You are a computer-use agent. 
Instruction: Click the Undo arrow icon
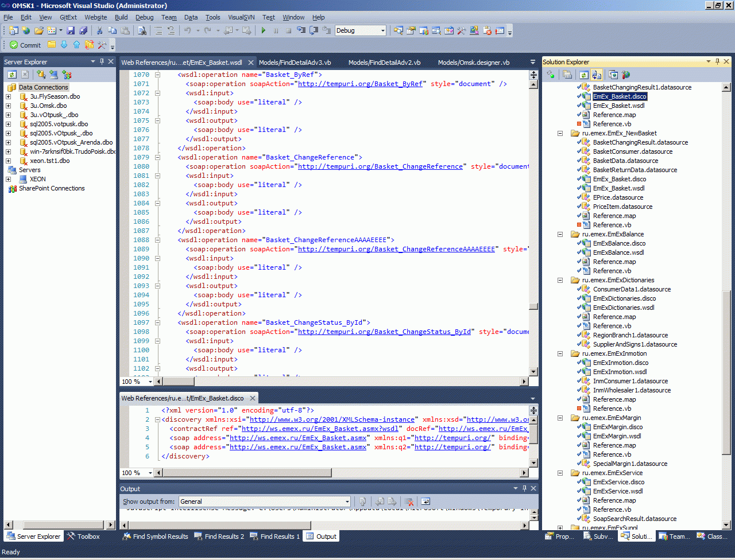(x=187, y=30)
